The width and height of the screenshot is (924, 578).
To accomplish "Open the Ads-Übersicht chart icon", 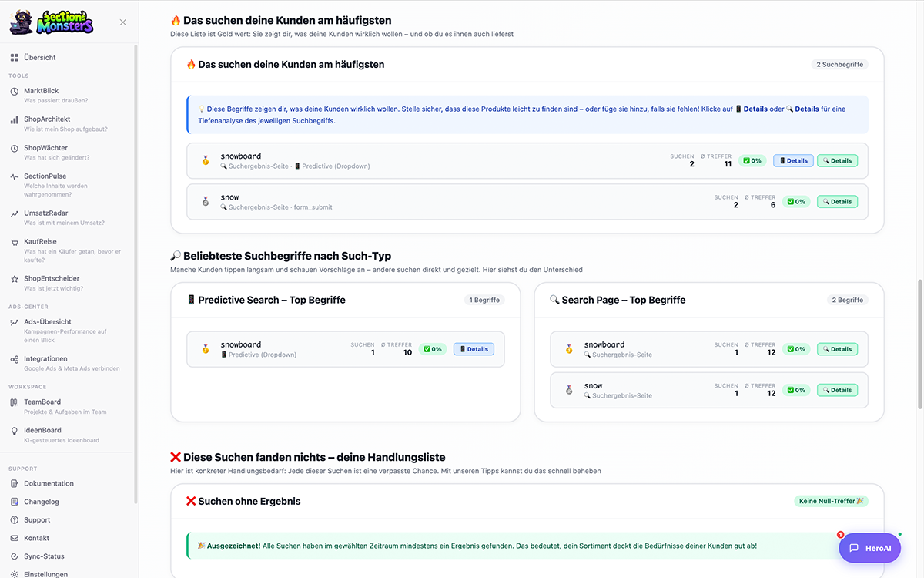I will 15,322.
